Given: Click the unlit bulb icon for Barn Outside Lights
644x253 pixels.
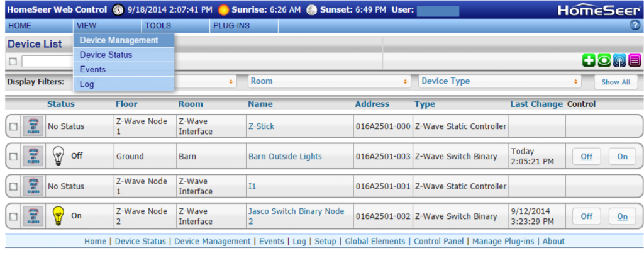Looking at the screenshot, I should (x=58, y=157).
